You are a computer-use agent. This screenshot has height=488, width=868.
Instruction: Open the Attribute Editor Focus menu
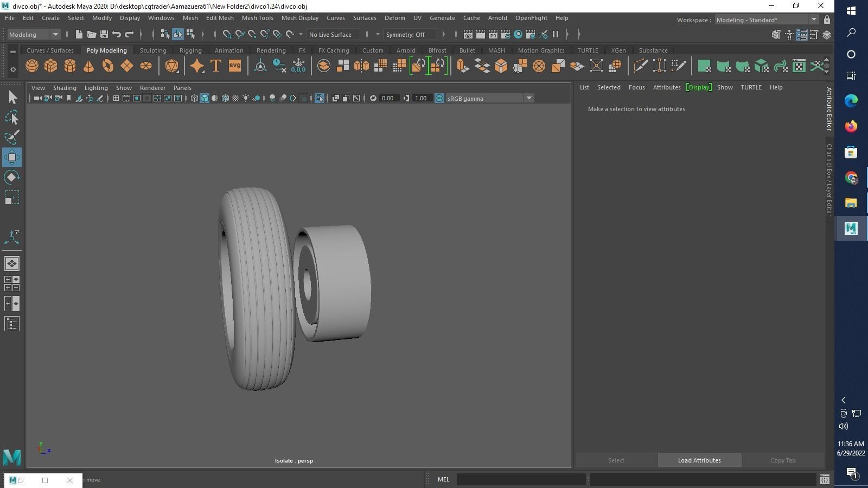(x=637, y=87)
